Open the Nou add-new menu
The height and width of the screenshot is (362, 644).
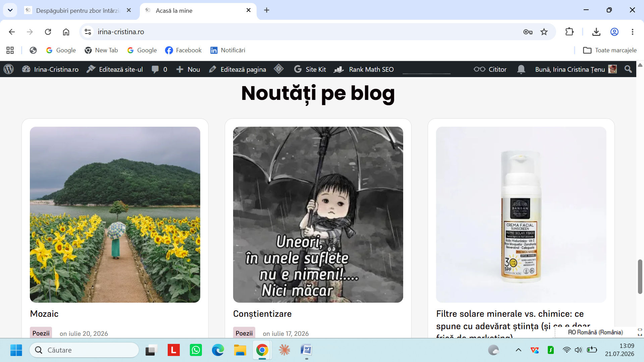pos(188,69)
